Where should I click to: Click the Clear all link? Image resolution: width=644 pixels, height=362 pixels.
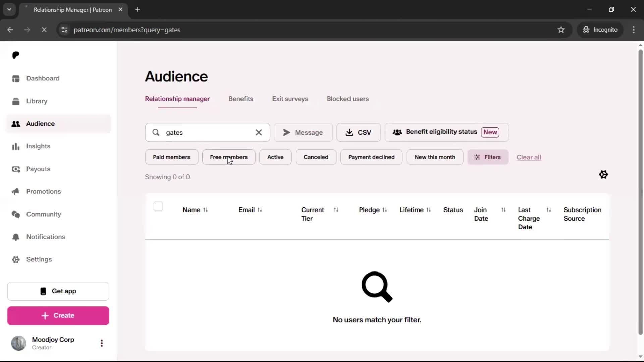(529, 157)
